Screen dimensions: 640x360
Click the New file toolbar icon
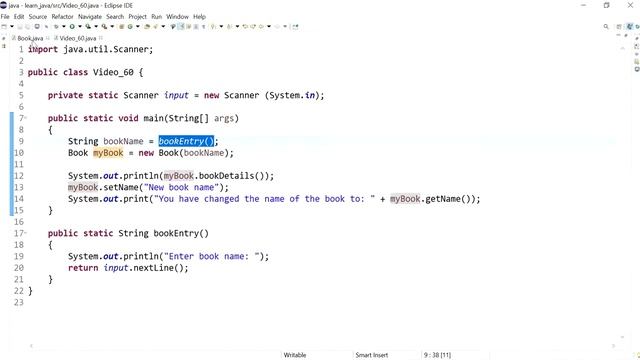point(3,27)
